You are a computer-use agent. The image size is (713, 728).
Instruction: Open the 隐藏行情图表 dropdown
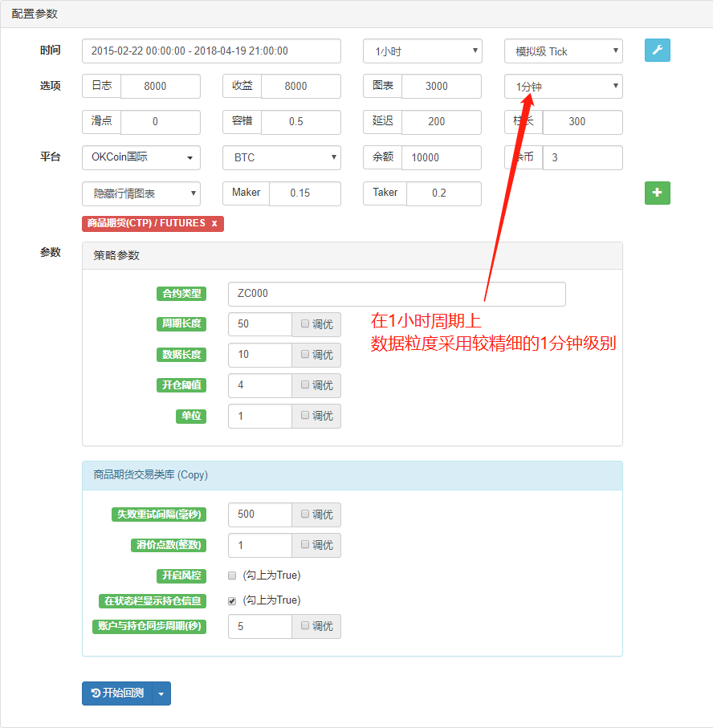(141, 193)
